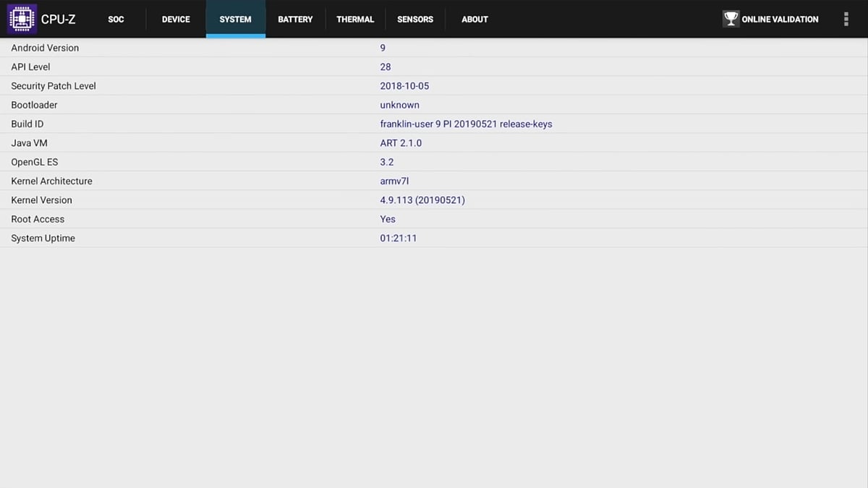868x488 pixels.
Task: Click the trophy icon for online validation
Action: coord(731,19)
